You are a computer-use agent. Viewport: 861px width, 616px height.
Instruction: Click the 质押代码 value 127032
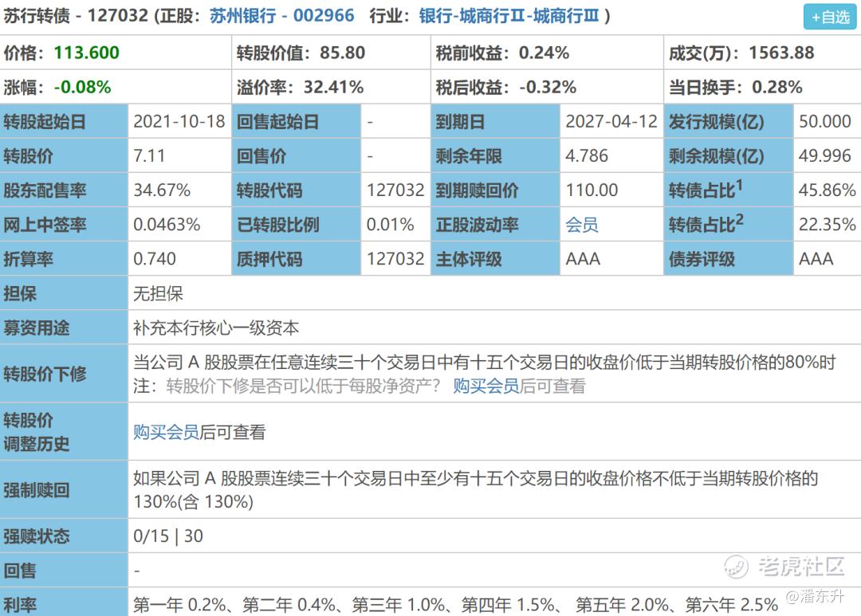(x=395, y=258)
